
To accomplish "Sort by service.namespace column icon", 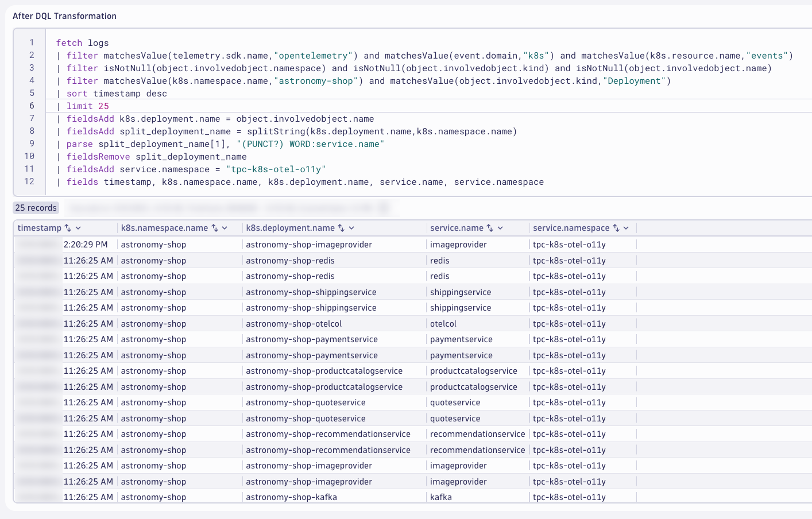I will pyautogui.click(x=616, y=228).
